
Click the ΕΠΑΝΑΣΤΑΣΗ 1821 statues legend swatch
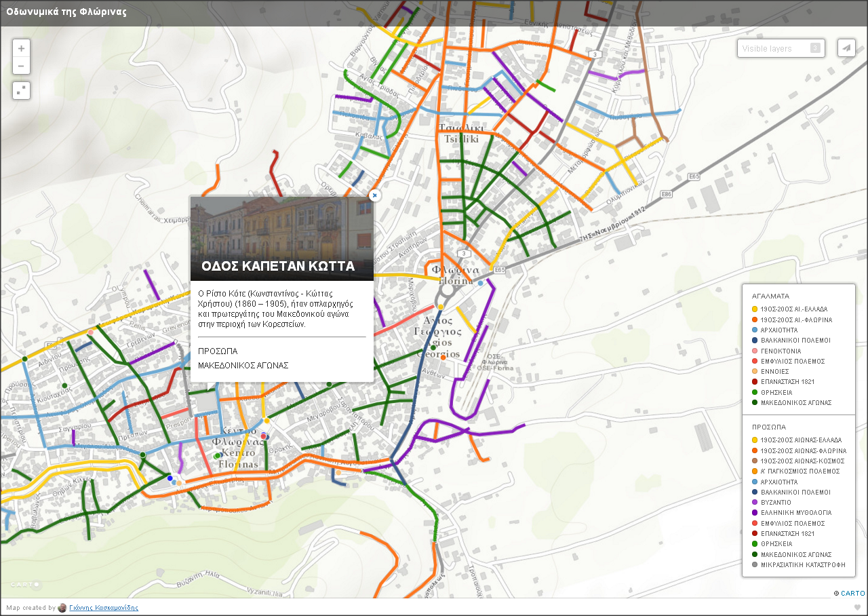click(755, 382)
